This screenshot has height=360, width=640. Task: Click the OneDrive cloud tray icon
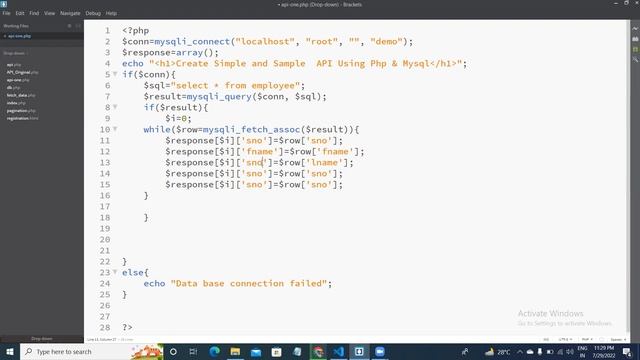tap(530, 351)
